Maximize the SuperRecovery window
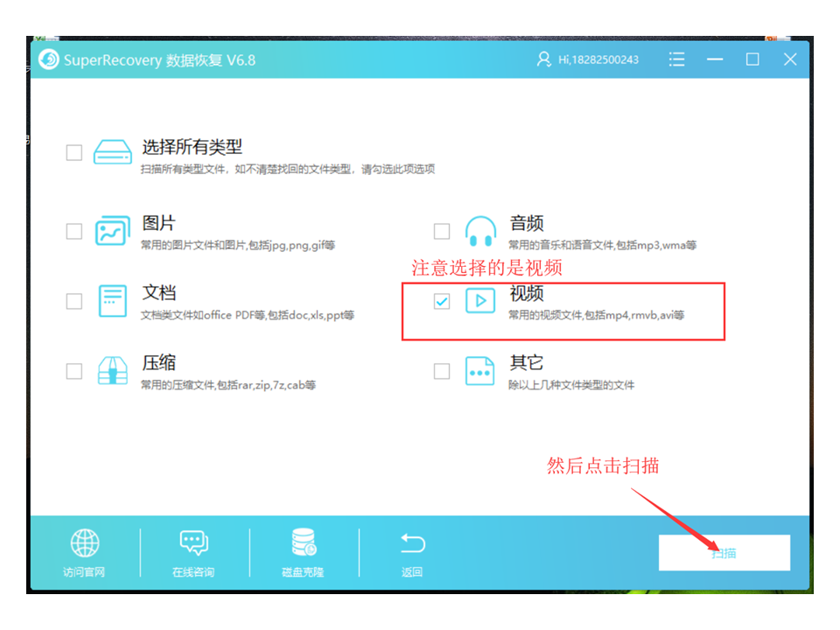 click(x=752, y=59)
